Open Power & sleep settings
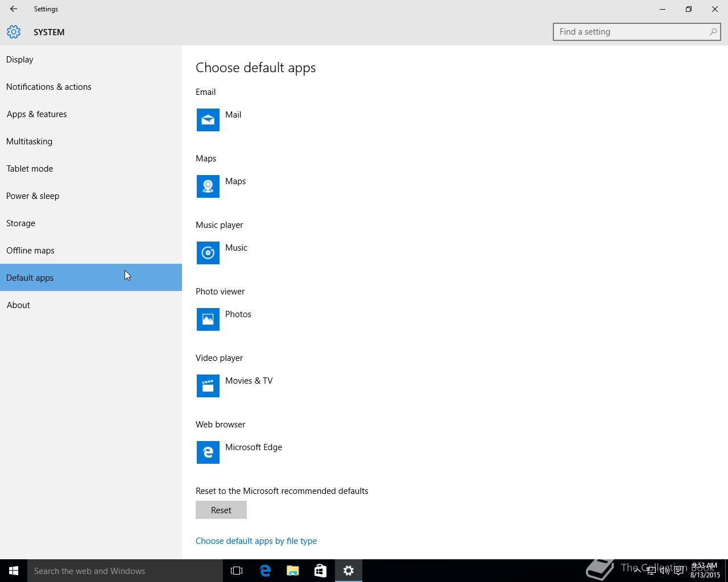Screen dimensions: 728x582 (x=91, y=196)
